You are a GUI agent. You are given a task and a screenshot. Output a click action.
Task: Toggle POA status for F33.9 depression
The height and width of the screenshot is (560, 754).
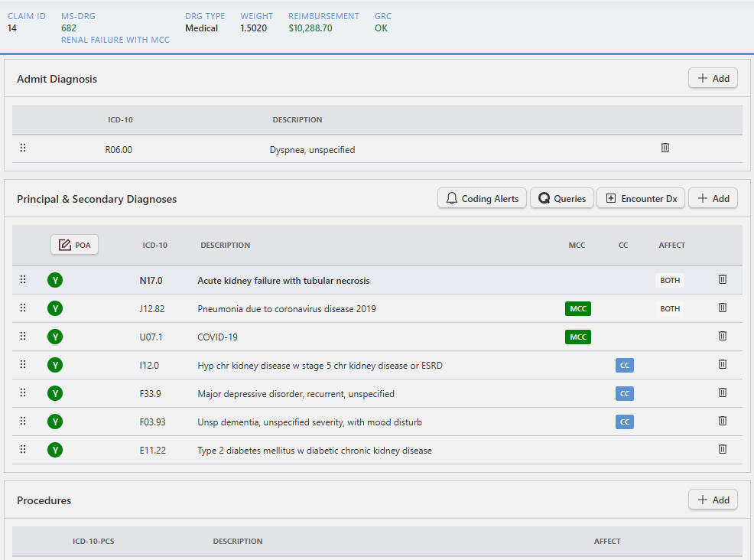tap(54, 393)
